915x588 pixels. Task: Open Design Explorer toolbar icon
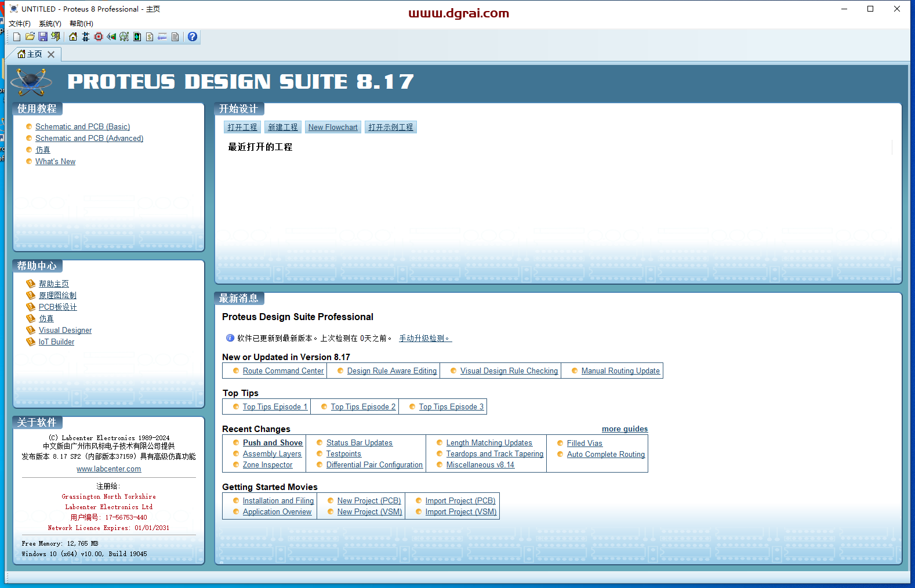pyautogui.click(x=137, y=37)
